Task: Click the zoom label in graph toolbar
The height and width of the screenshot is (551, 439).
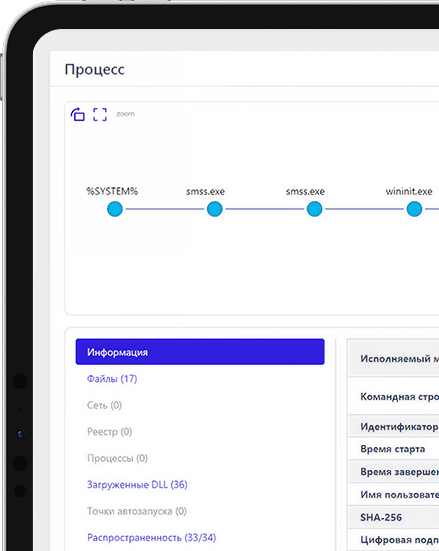Action: pyautogui.click(x=125, y=114)
